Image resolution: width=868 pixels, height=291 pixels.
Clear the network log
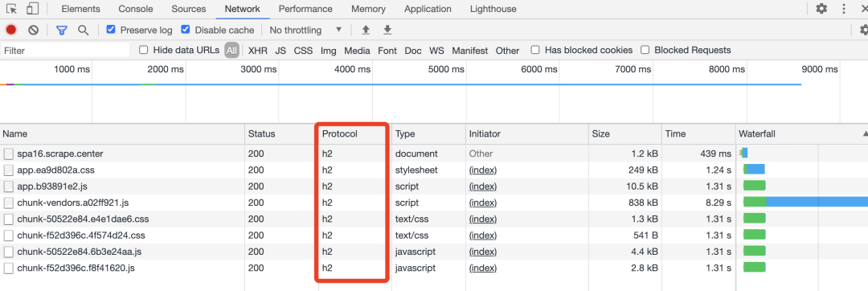click(33, 30)
